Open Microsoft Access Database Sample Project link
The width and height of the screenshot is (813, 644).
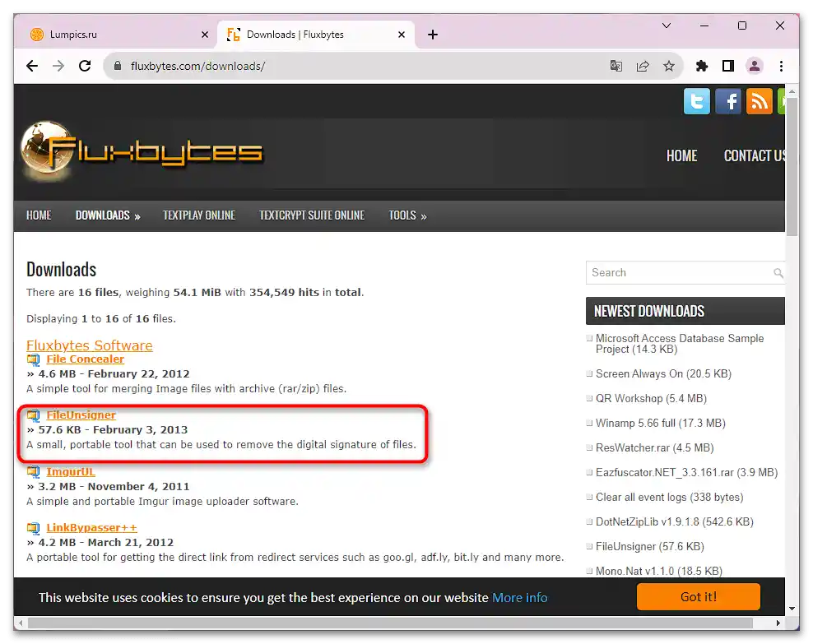coord(680,344)
